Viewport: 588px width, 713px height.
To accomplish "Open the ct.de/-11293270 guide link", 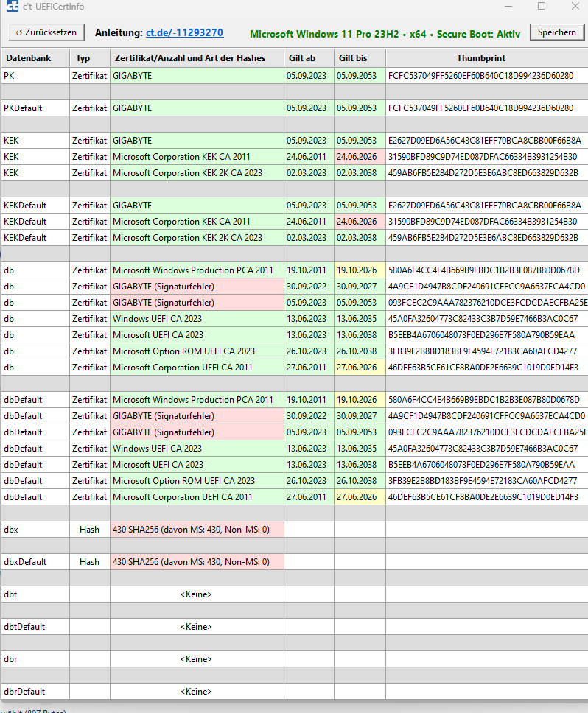I will (x=184, y=32).
